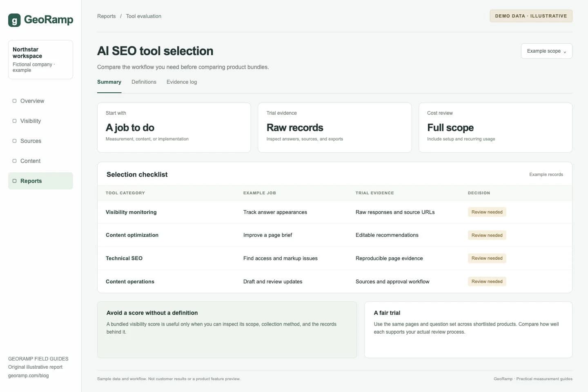
Task: Click the Tool evaluation breadcrumb
Action: pos(143,16)
